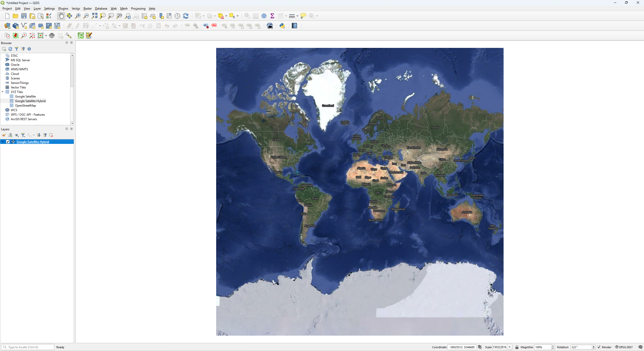This screenshot has width=644, height=351.
Task: Select Google Satellite under XYZ Tiles
Action: (25, 97)
